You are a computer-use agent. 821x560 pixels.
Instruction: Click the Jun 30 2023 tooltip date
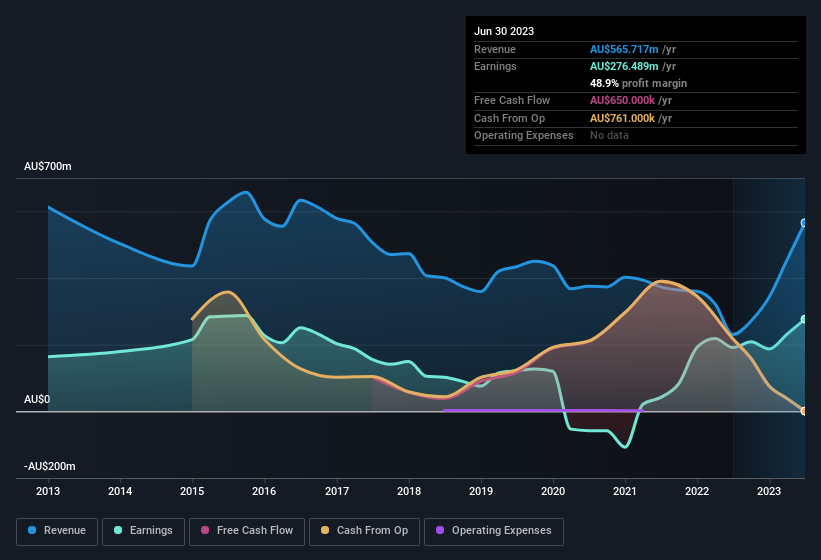click(x=504, y=31)
